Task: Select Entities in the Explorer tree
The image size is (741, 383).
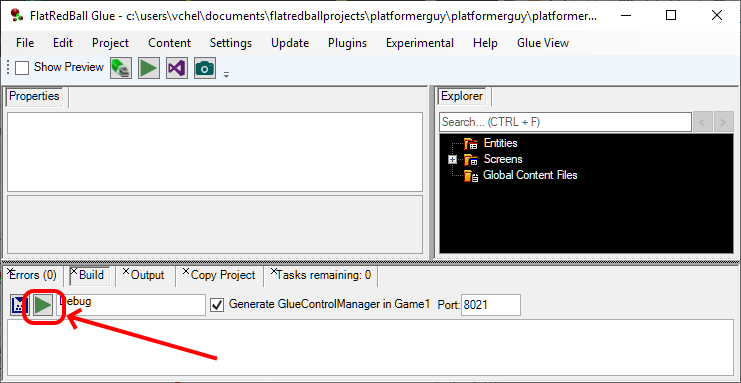Action: click(x=500, y=143)
